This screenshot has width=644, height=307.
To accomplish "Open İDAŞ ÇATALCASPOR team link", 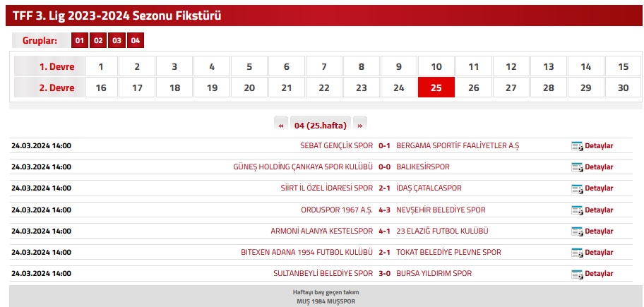I will [x=429, y=188].
